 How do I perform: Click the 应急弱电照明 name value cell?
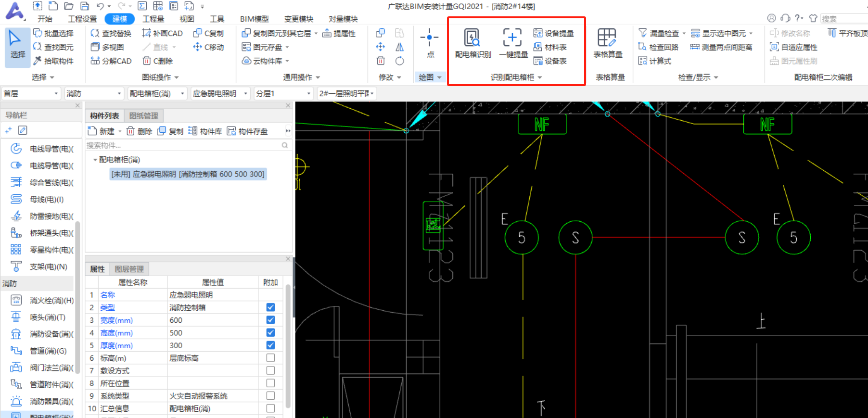coord(213,295)
